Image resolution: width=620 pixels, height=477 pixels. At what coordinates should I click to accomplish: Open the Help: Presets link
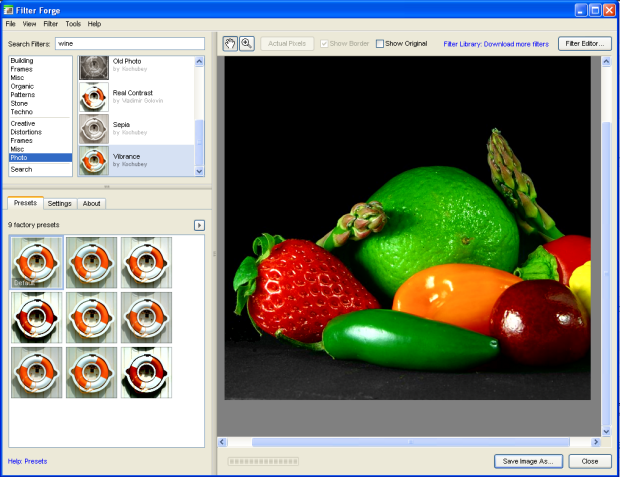(27, 461)
